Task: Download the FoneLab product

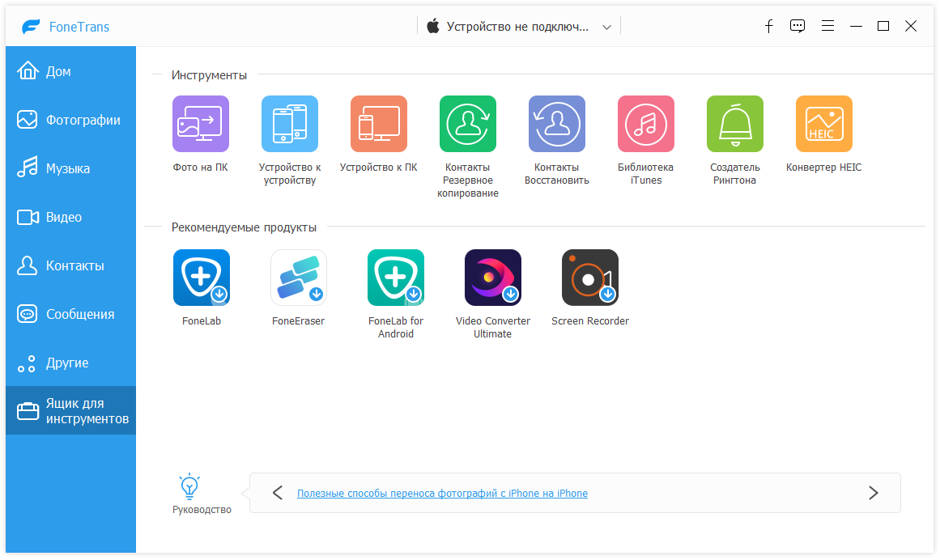Action: (x=202, y=278)
